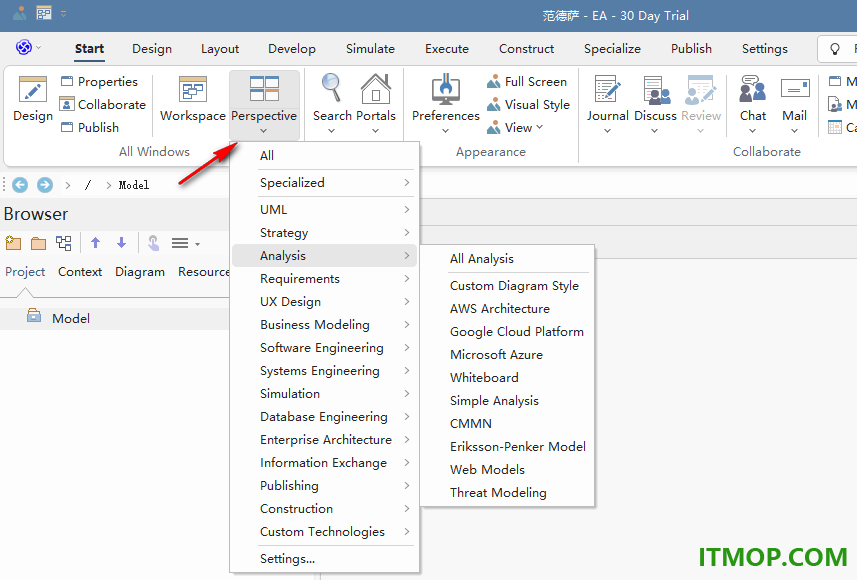The width and height of the screenshot is (857, 580).
Task: Move item down with blue down arrow
Action: (121, 243)
